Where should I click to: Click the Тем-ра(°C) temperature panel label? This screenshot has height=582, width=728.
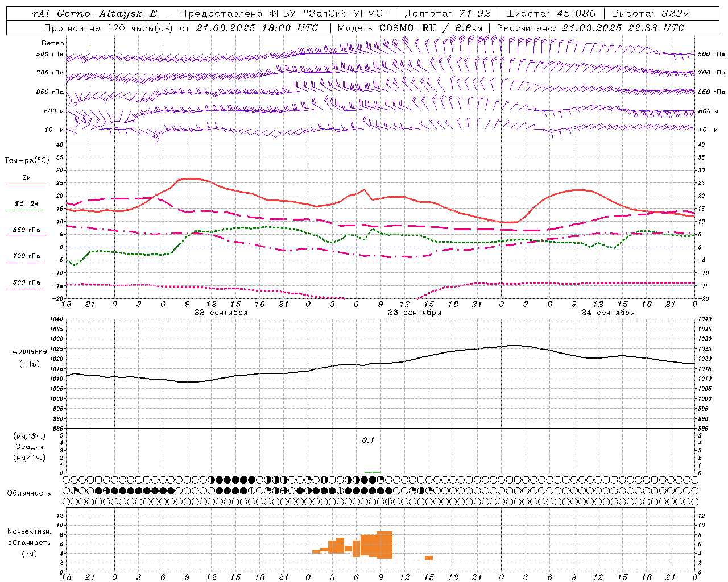tap(27, 161)
